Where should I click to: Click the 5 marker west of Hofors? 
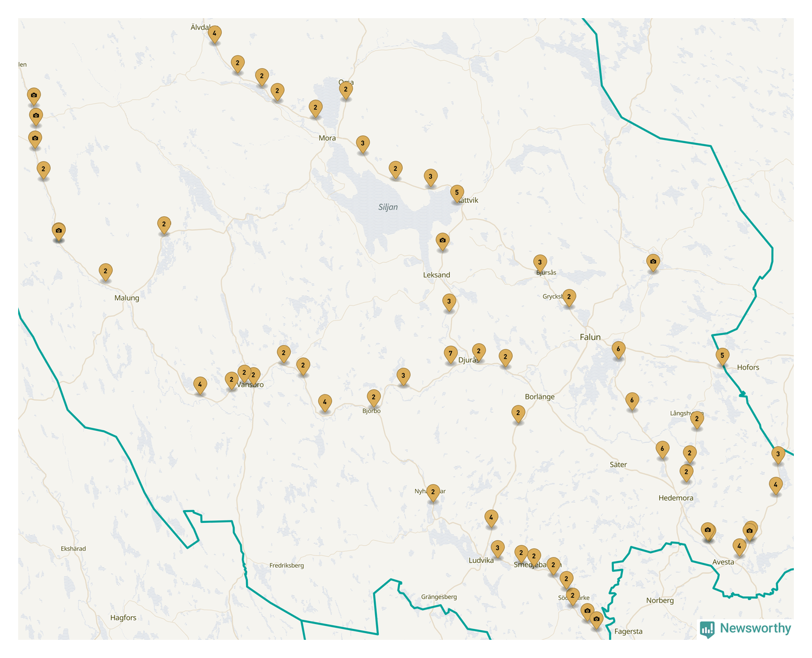[x=722, y=356]
